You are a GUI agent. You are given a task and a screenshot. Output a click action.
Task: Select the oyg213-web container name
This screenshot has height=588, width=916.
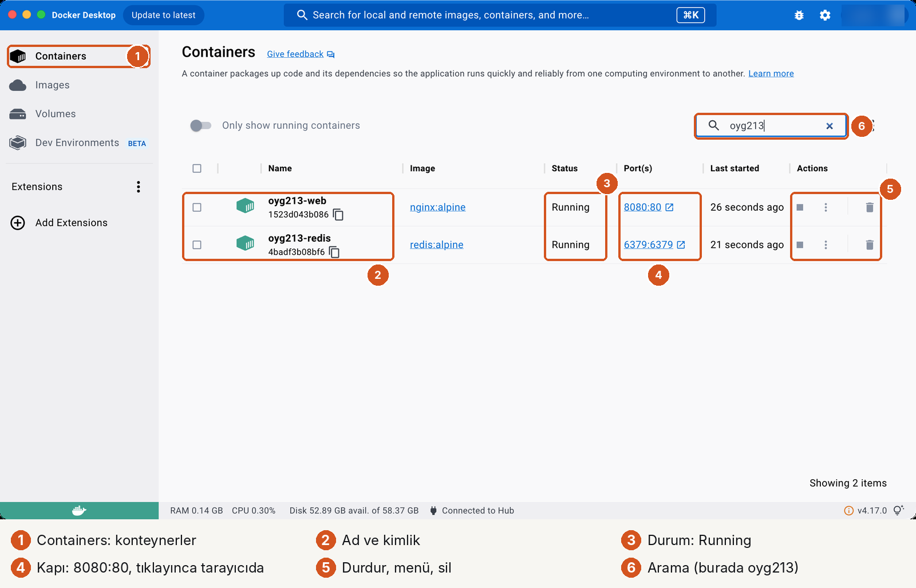[297, 201]
